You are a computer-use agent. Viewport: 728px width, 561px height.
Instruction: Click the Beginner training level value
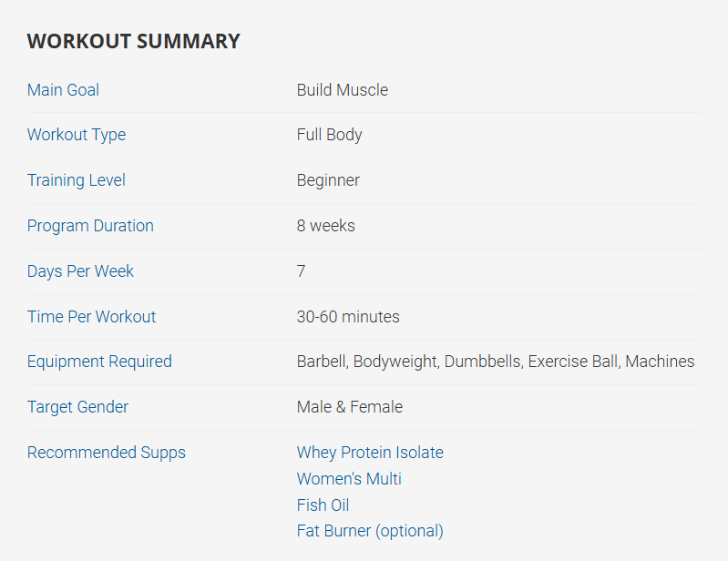point(328,180)
